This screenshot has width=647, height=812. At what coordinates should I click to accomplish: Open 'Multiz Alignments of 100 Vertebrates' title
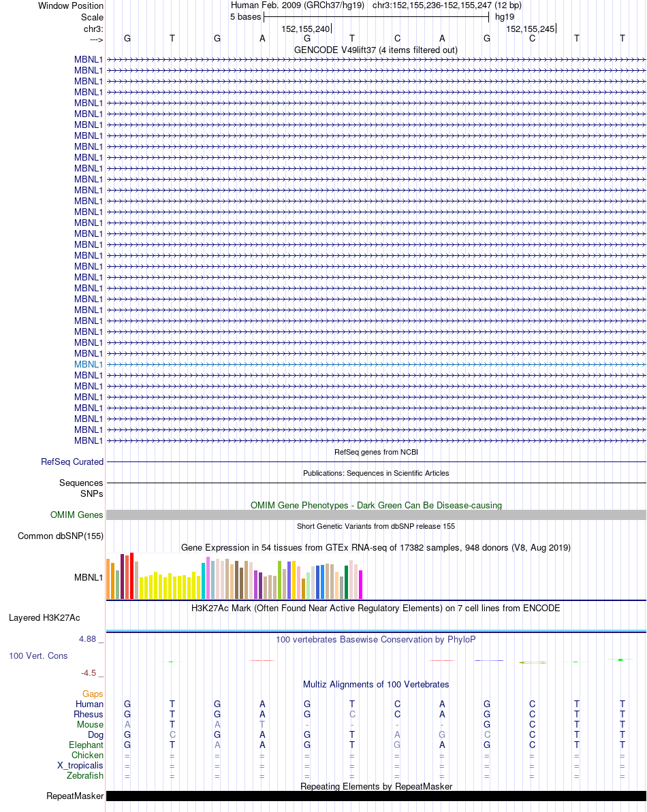pyautogui.click(x=376, y=685)
